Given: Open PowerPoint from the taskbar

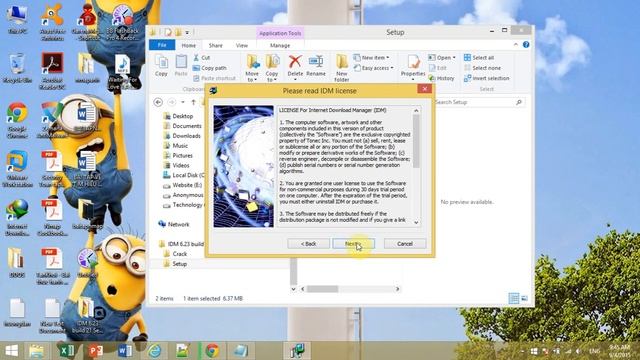Looking at the screenshot, I should [x=95, y=351].
